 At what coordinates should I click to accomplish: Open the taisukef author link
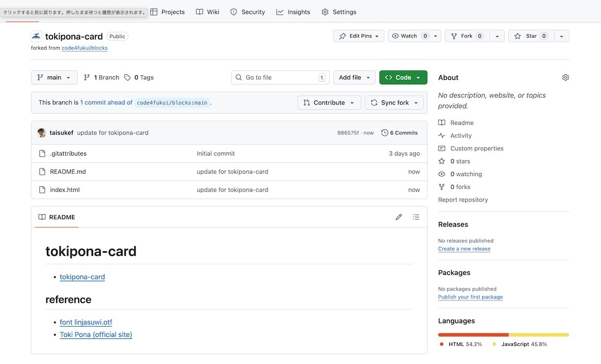(62, 132)
